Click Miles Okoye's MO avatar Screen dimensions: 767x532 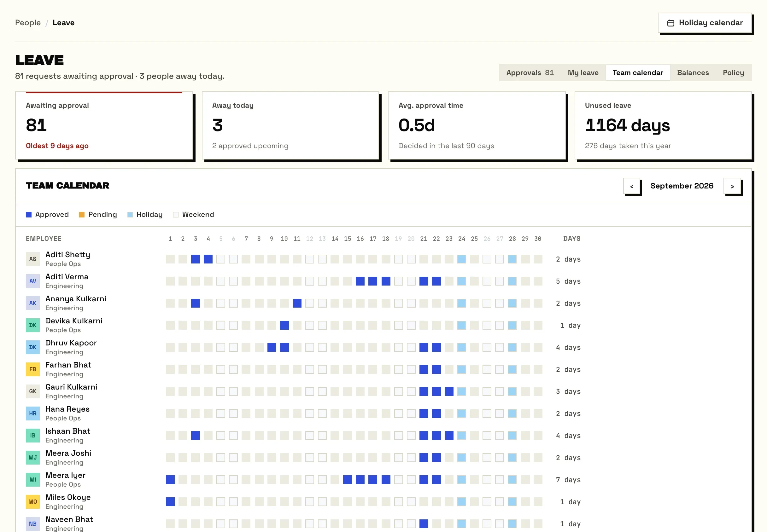tap(33, 502)
